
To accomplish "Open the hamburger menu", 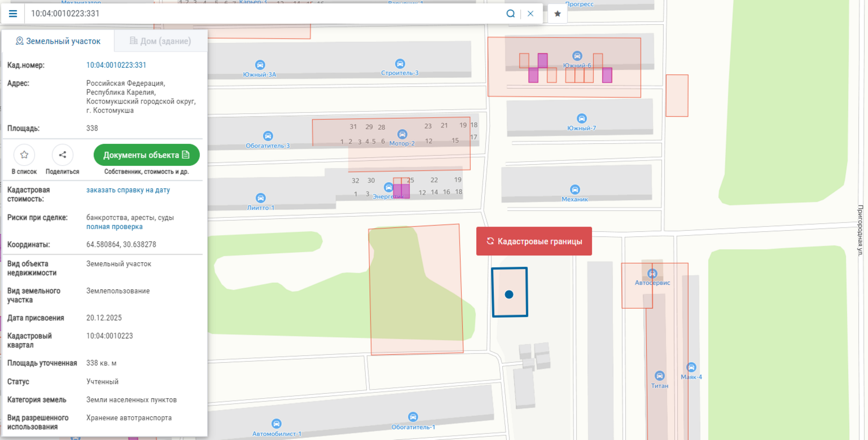I will [13, 13].
